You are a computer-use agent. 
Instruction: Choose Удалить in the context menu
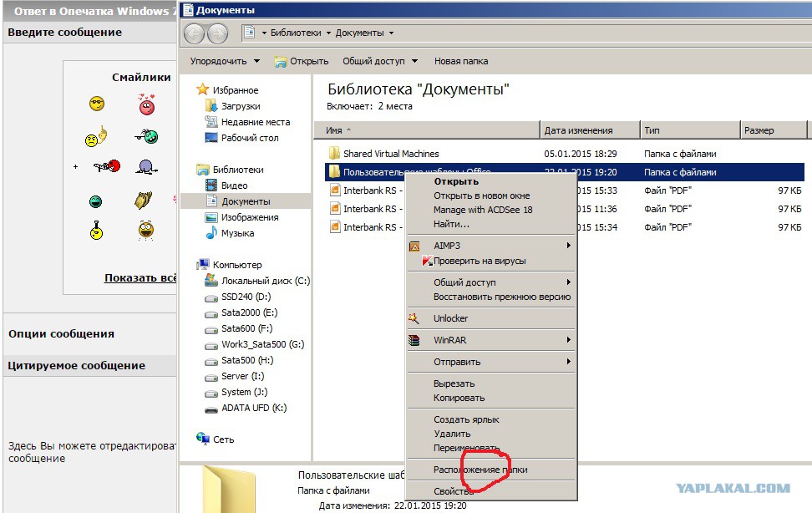pyautogui.click(x=452, y=434)
